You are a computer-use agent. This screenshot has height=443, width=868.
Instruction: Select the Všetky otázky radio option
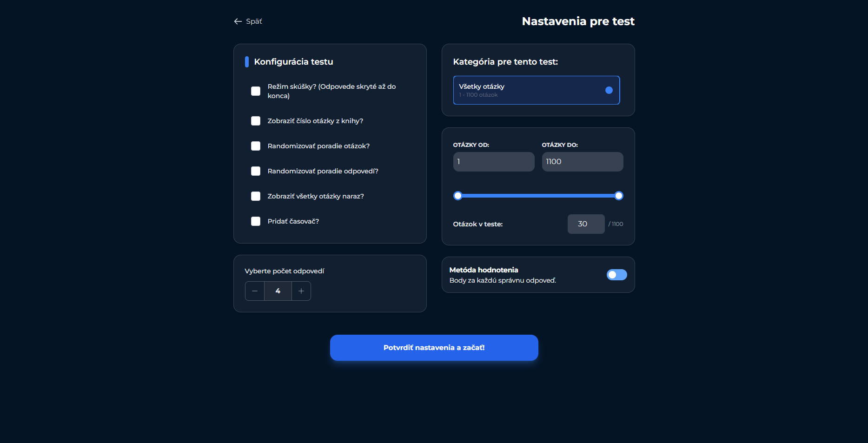[609, 90]
